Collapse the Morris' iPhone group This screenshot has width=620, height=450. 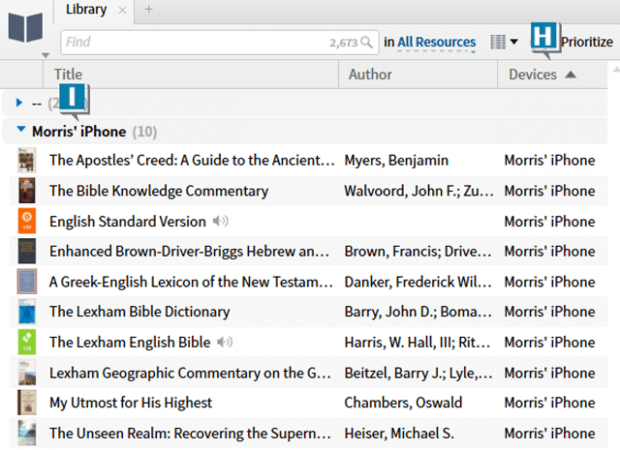(22, 131)
